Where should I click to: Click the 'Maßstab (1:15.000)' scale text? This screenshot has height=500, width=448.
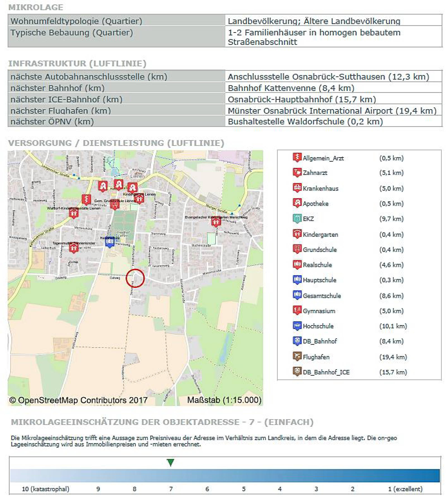pyautogui.click(x=224, y=400)
